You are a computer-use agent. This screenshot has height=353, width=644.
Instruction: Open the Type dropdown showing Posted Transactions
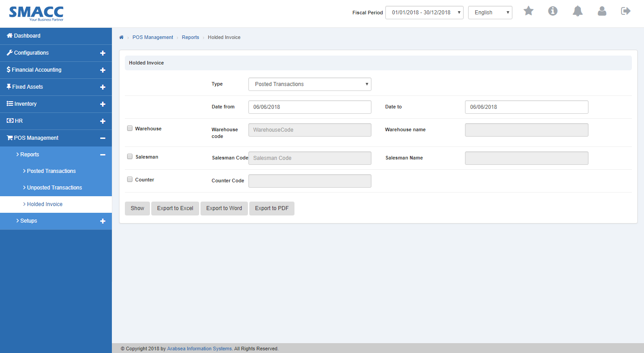(x=309, y=84)
